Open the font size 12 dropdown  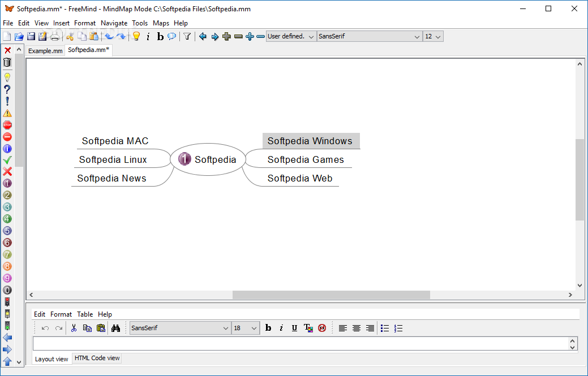pos(433,36)
